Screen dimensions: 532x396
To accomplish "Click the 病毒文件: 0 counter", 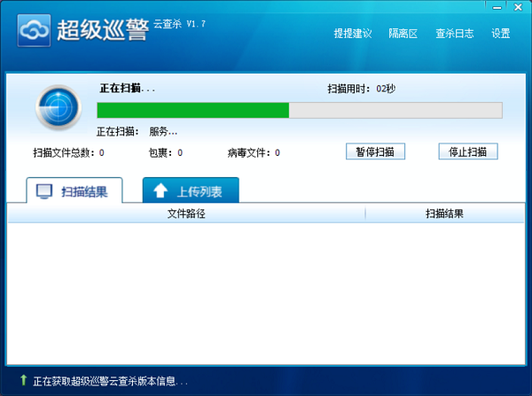I will pos(254,153).
